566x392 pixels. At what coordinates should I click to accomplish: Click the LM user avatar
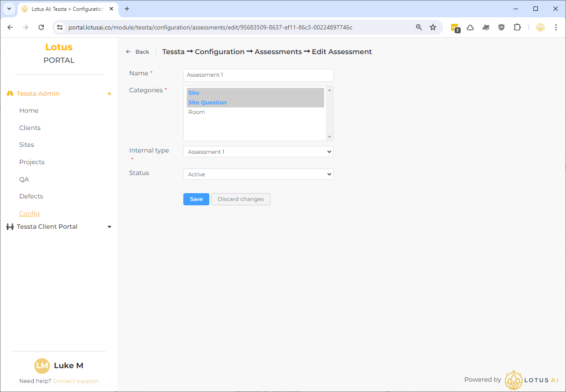[x=42, y=366]
